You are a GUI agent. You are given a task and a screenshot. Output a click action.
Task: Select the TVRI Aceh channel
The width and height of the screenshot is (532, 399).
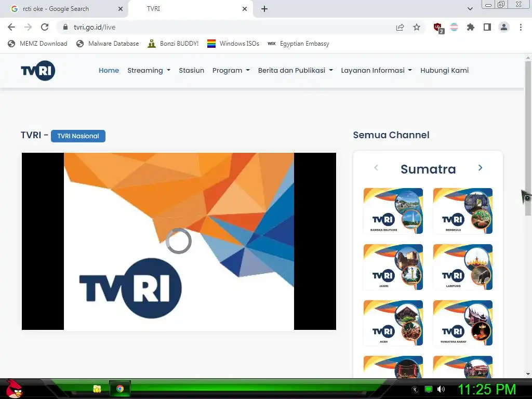click(x=393, y=323)
